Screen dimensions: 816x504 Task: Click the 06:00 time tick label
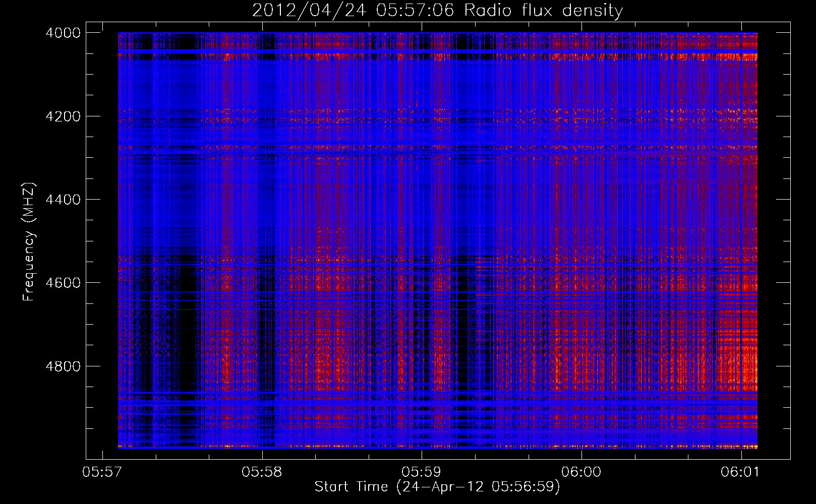coord(581,472)
